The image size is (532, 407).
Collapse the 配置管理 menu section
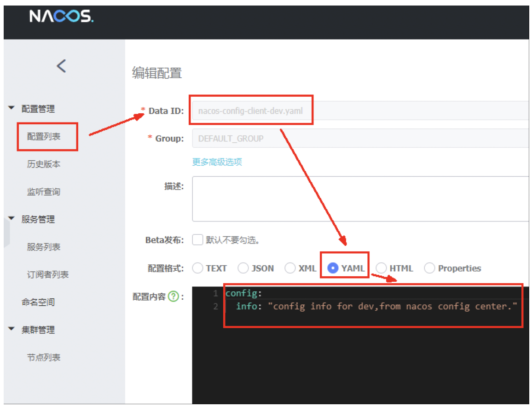(12, 109)
